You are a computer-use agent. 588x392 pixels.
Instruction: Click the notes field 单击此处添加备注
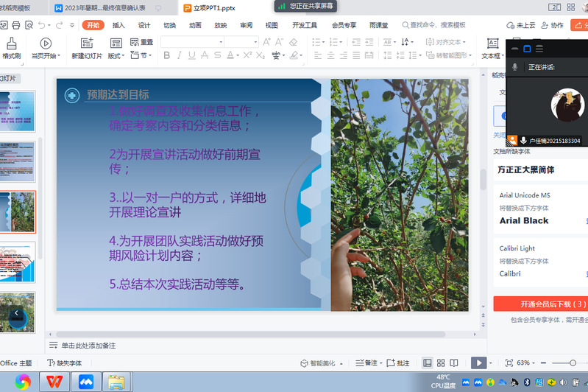point(88,346)
